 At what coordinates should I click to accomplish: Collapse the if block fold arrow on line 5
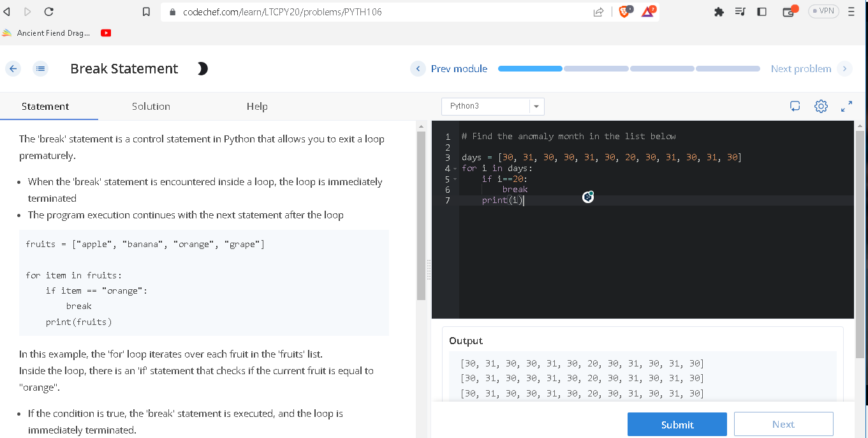click(455, 179)
